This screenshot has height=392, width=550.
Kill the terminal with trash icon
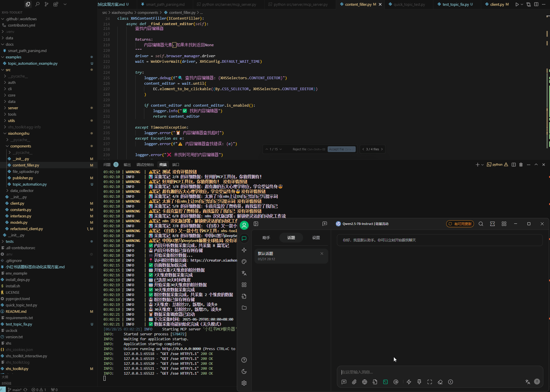(521, 164)
